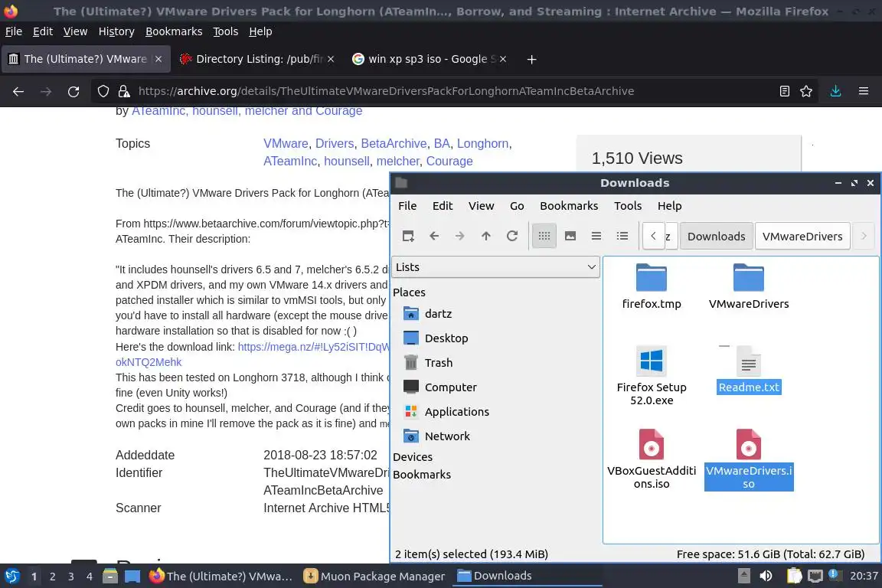The height and width of the screenshot is (588, 882).
Task: Go back in the Downloads file manager
Action: pyautogui.click(x=433, y=236)
